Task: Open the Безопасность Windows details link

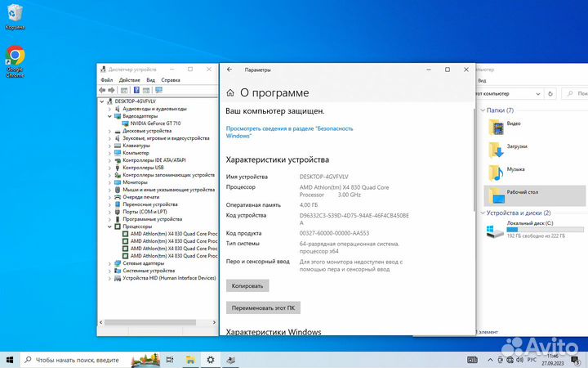Action: [289, 132]
